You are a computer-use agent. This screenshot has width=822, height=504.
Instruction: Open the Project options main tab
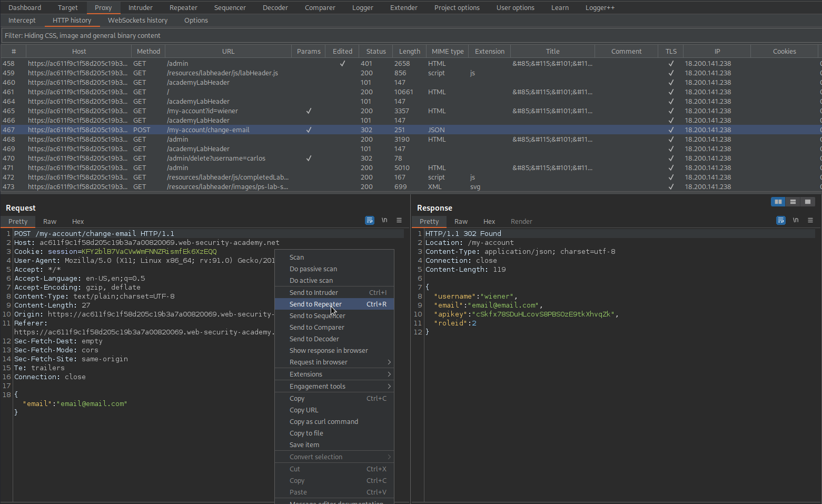[457, 7]
